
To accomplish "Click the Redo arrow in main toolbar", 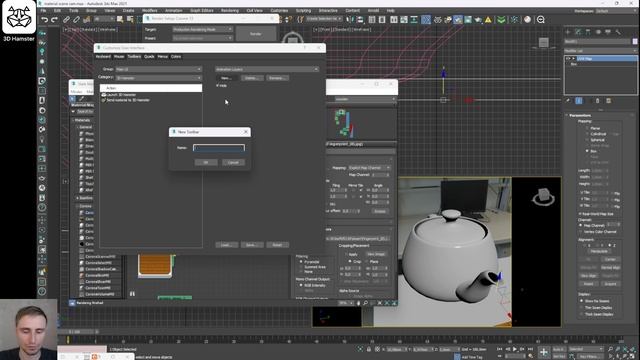I will tap(54, 19).
